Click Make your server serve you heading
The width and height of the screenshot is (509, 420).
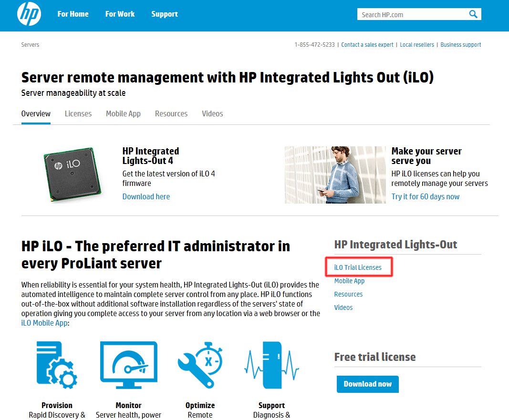(426, 156)
